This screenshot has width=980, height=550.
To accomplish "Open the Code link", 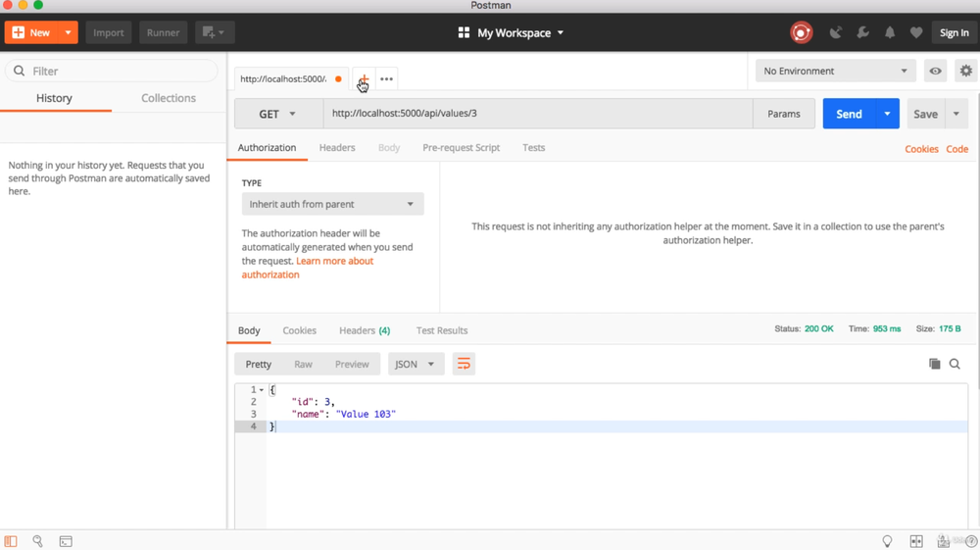I will point(956,149).
